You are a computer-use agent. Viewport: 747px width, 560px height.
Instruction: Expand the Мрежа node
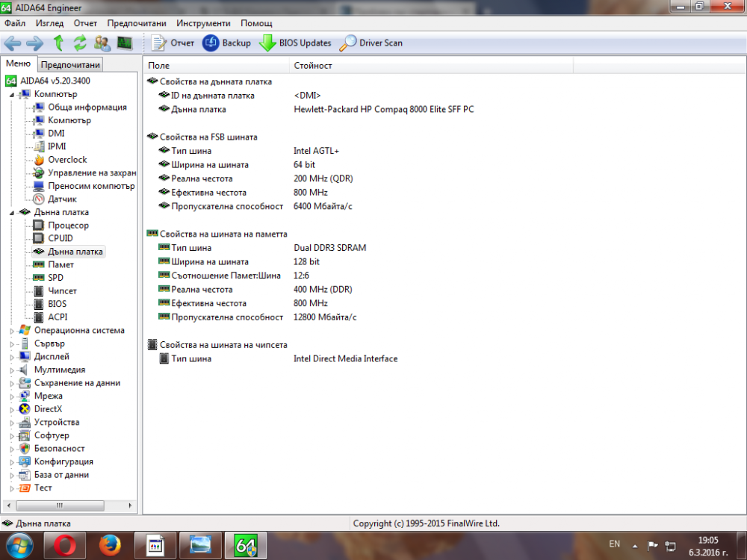pyautogui.click(x=12, y=396)
